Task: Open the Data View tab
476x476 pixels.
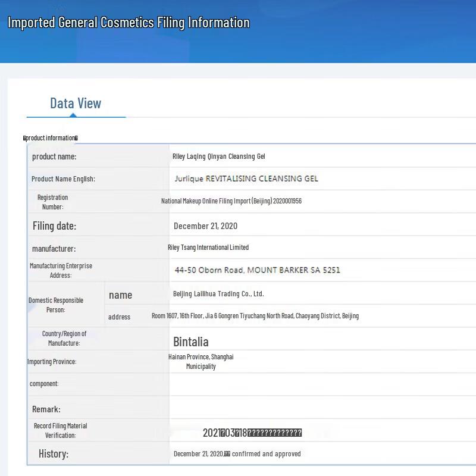Action: [76, 104]
